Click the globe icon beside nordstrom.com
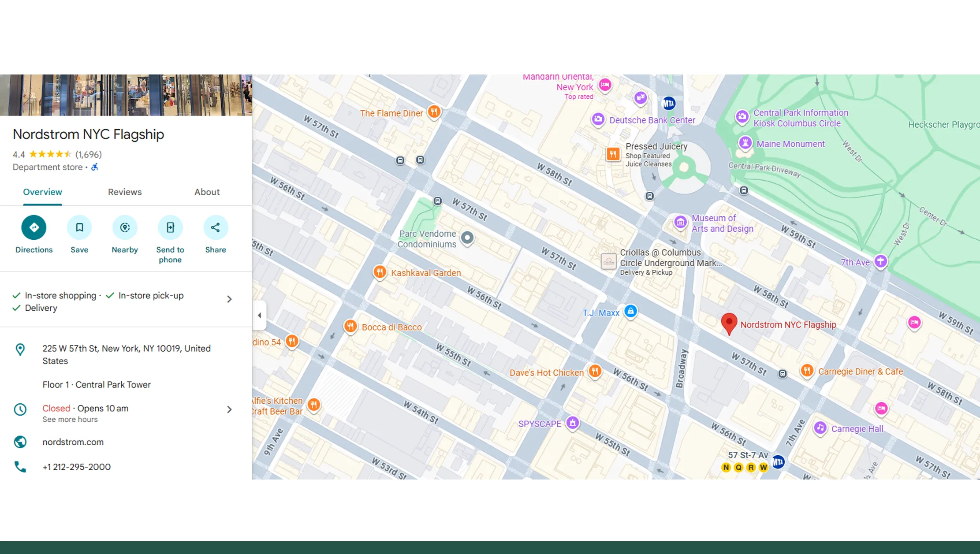Image resolution: width=980 pixels, height=554 pixels. (x=20, y=442)
